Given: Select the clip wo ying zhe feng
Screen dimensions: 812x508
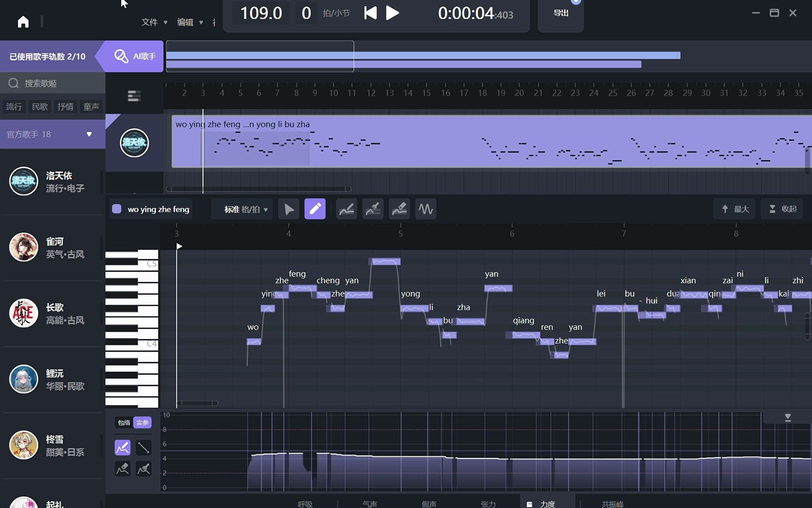Looking at the screenshot, I should [x=492, y=141].
